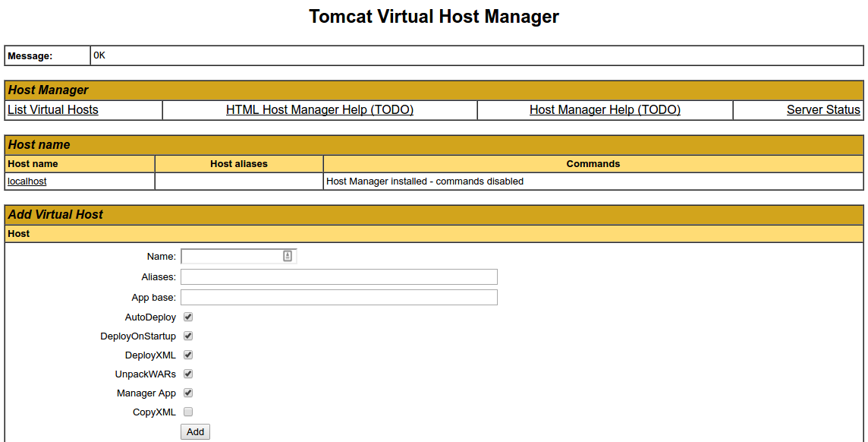The width and height of the screenshot is (868, 442).
Task: Click the 'Host' subsection header
Action: 434,234
